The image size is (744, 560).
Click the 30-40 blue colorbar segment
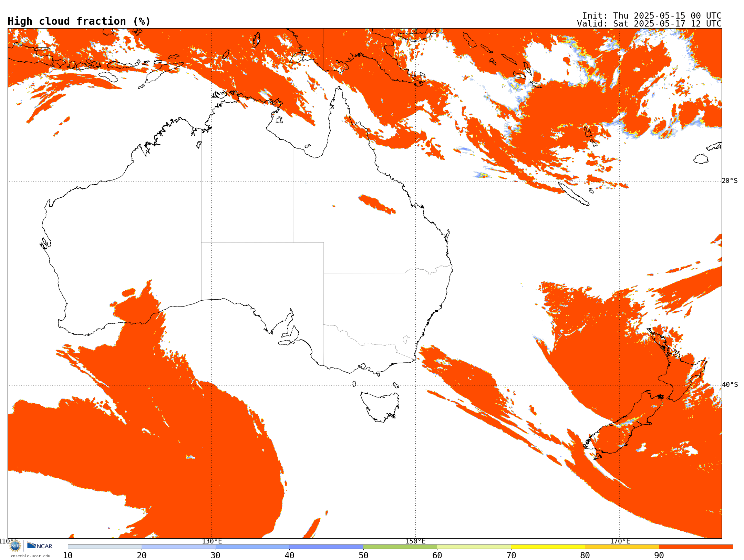[252, 547]
